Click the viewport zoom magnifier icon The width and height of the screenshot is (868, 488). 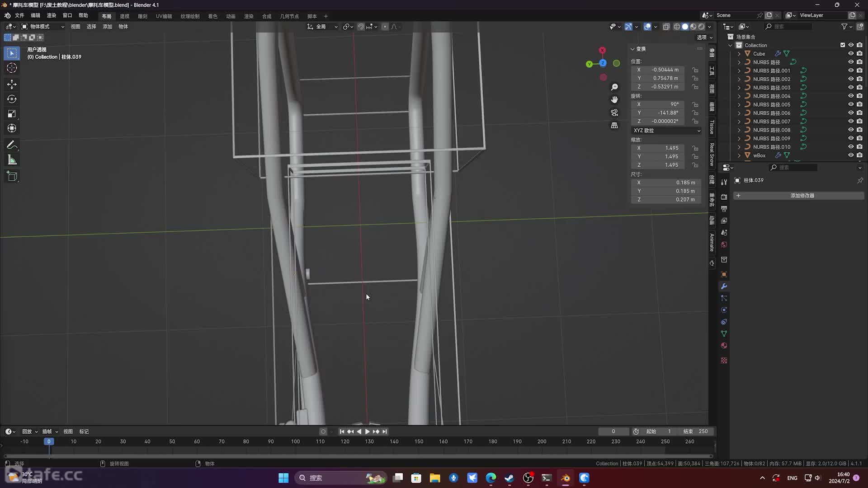tap(614, 87)
